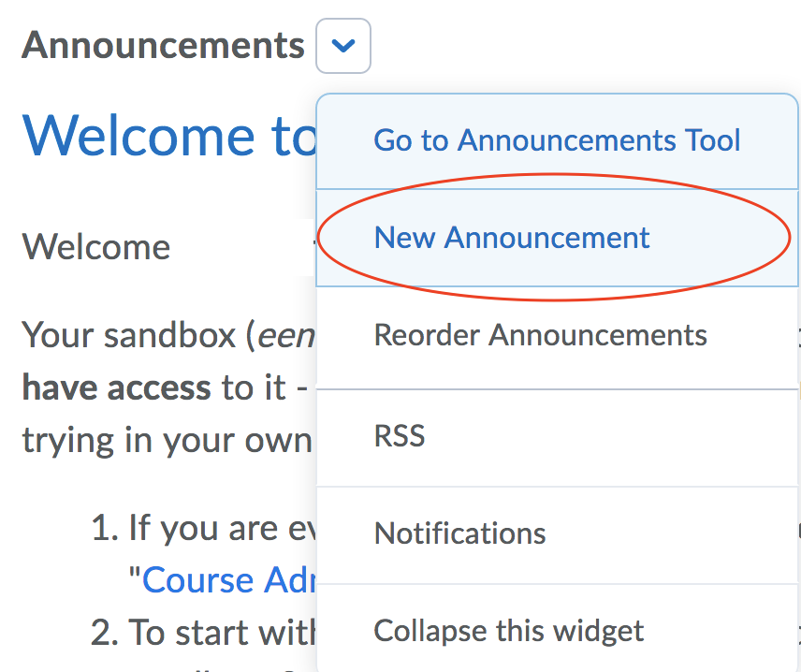Select Reorder Announcements menu entry
This screenshot has width=801, height=672.
click(540, 335)
